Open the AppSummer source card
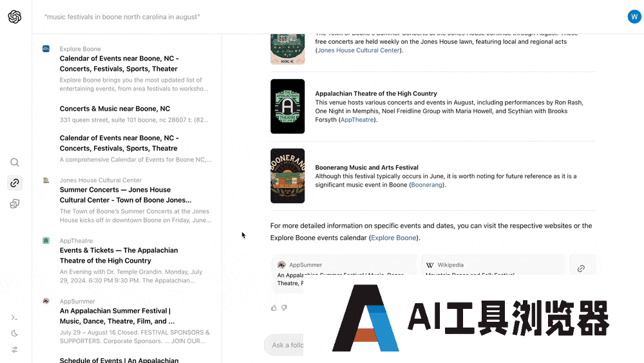 coord(344,274)
